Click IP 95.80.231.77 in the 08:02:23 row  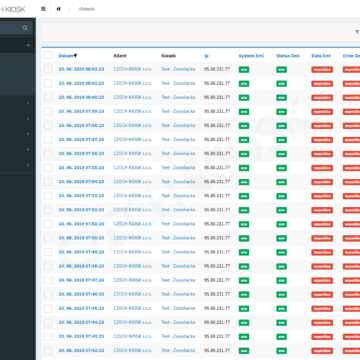pyautogui.click(x=217, y=69)
